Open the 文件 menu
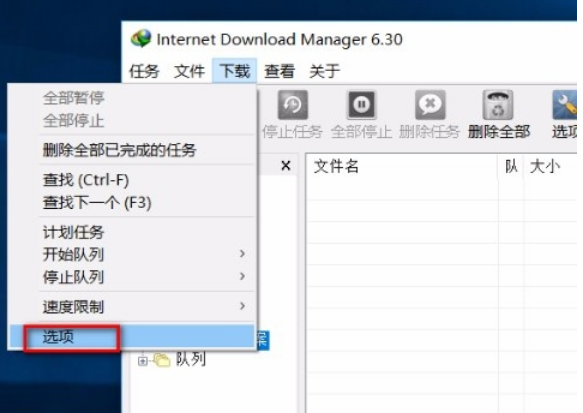 point(189,71)
